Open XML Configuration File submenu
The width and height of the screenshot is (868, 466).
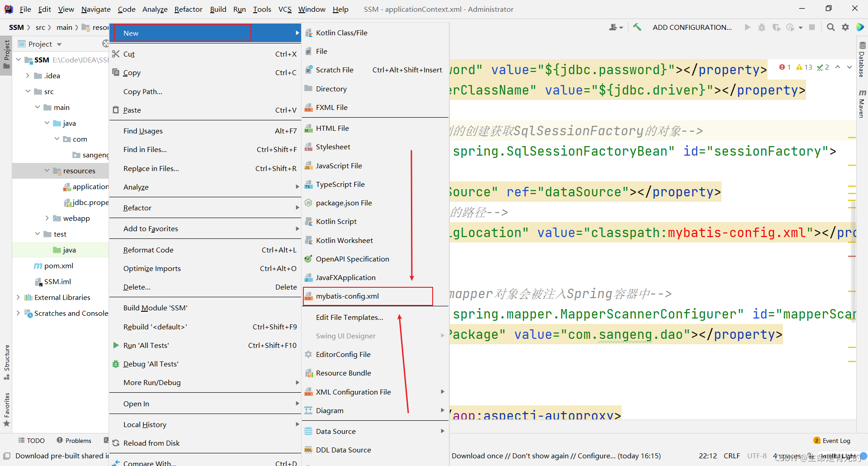click(375, 392)
